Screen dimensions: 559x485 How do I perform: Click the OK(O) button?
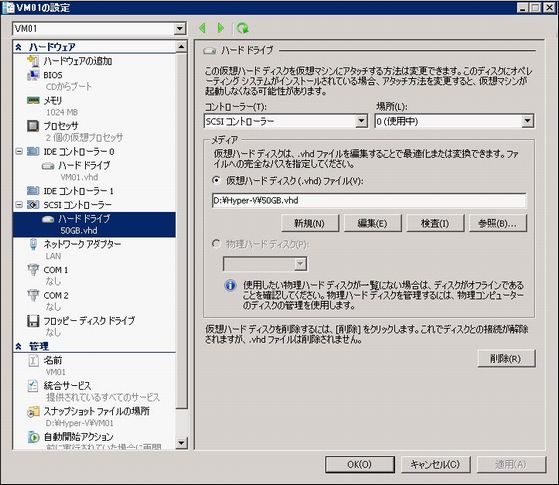[360, 464]
